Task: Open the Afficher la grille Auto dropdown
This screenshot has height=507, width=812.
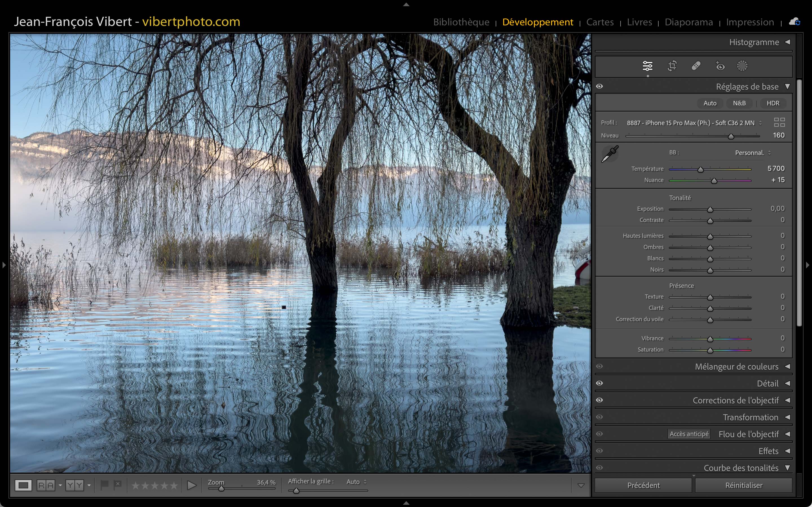Action: [x=356, y=482]
